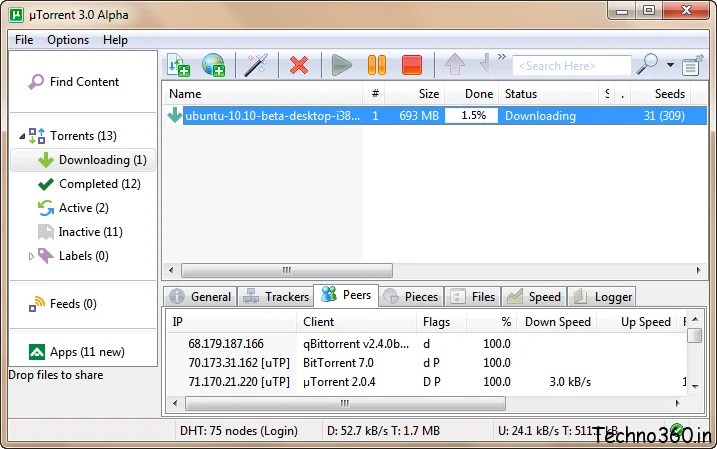Image resolution: width=717 pixels, height=449 pixels.
Task: Switch to the Peers tab
Action: tap(346, 295)
